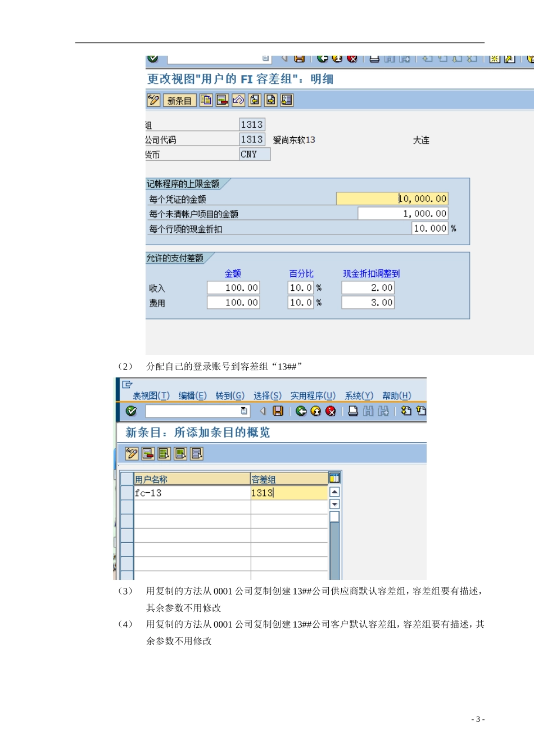Click the Undo change icon in upper application toolbar
534x756 pixels.
238,100
